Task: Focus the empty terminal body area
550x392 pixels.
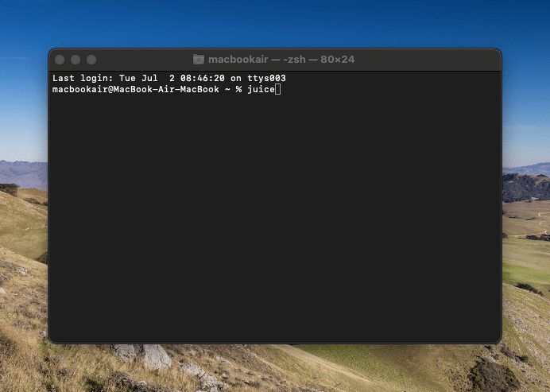Action: pos(274,223)
